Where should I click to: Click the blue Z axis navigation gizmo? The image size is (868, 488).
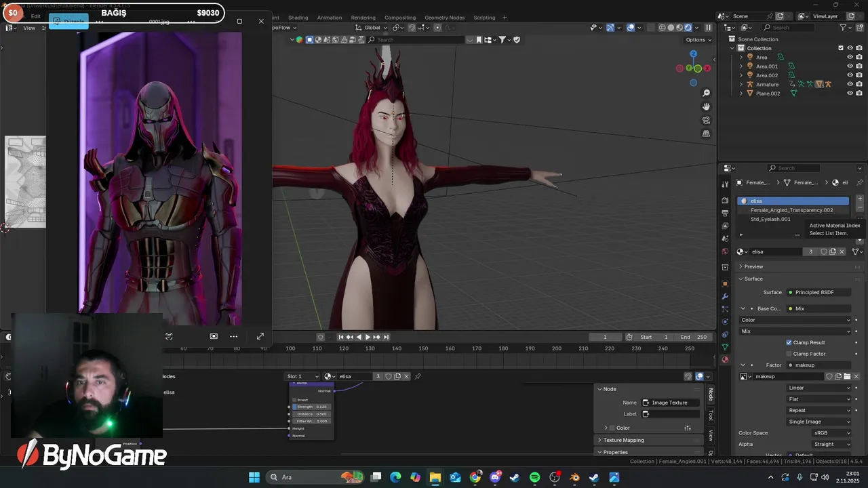(693, 54)
